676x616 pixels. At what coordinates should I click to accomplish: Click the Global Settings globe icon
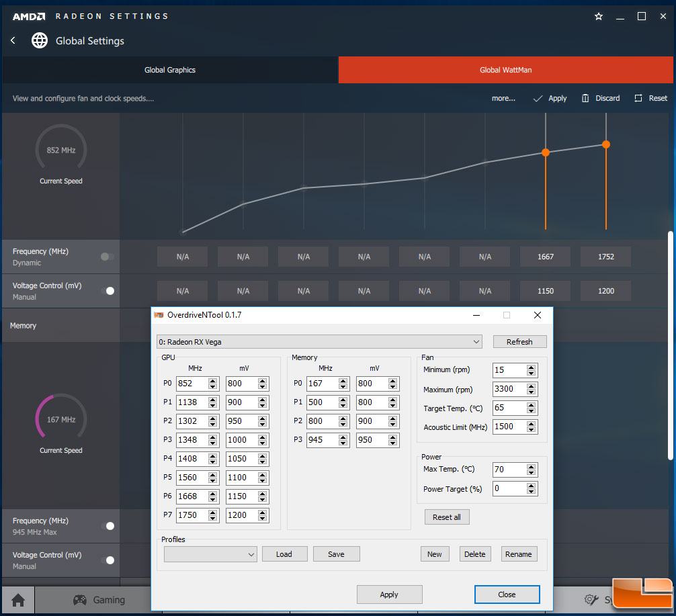[40, 40]
